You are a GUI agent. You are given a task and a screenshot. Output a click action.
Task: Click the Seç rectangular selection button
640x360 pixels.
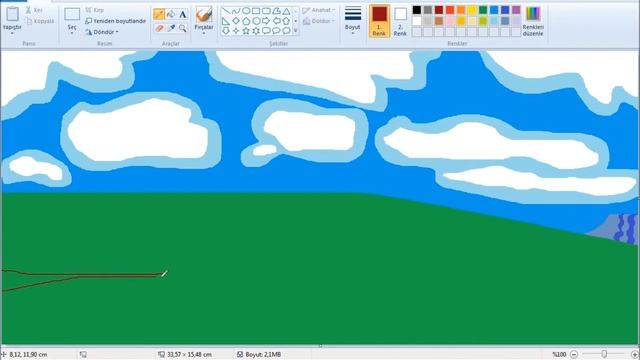[x=72, y=14]
